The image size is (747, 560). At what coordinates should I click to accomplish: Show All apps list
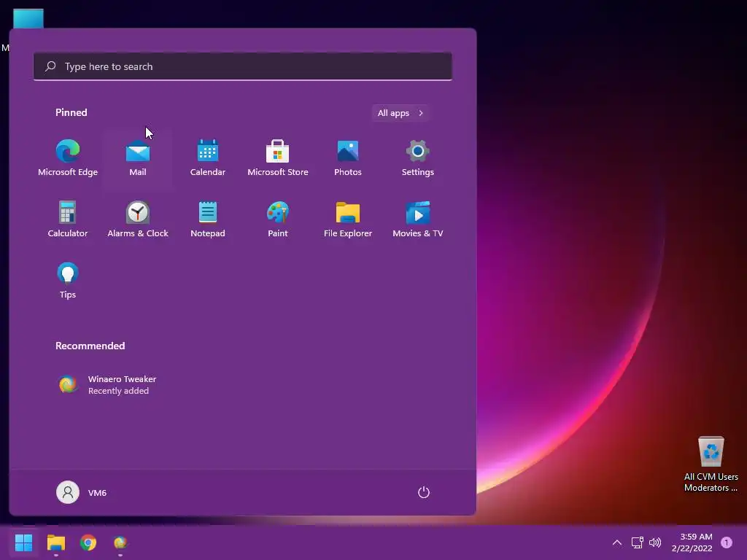click(x=400, y=113)
